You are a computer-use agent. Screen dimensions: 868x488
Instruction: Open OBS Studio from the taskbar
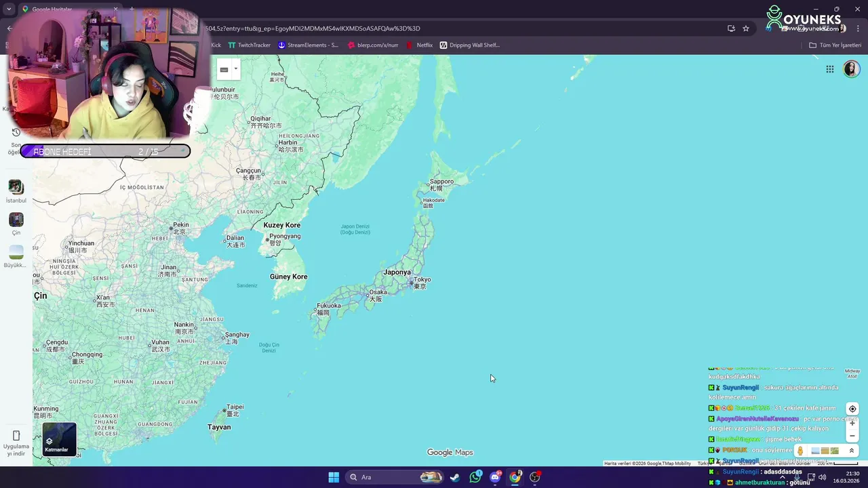point(535,477)
